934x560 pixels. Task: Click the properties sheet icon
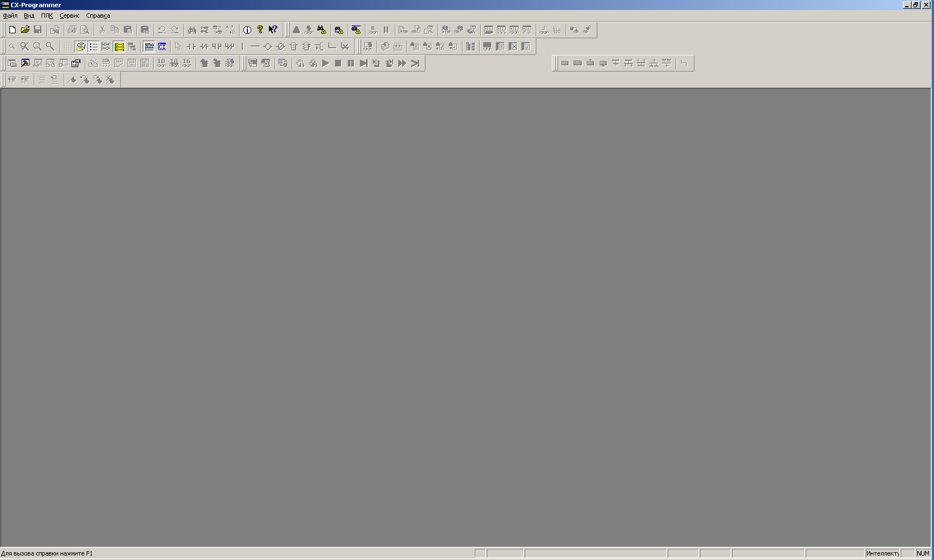coord(76,63)
